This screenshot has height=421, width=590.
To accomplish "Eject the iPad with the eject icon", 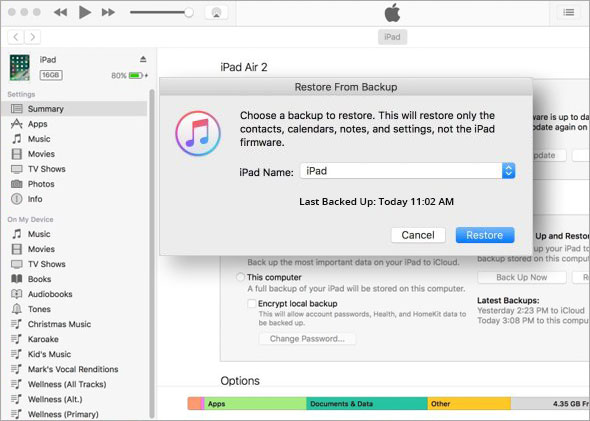I will coord(143,59).
